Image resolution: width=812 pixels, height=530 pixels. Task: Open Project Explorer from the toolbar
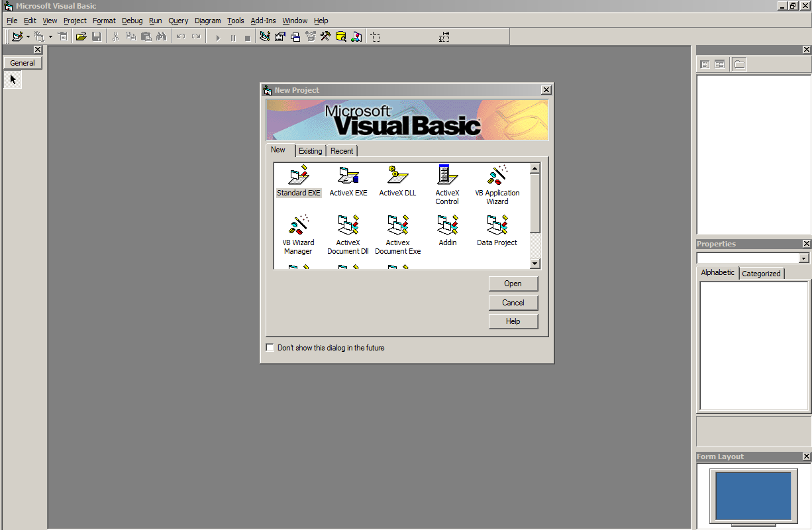265,37
